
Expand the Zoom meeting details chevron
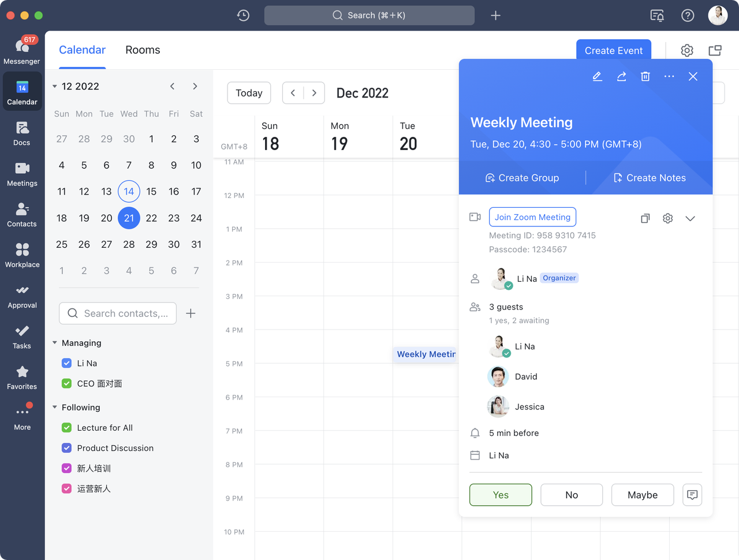pos(691,218)
